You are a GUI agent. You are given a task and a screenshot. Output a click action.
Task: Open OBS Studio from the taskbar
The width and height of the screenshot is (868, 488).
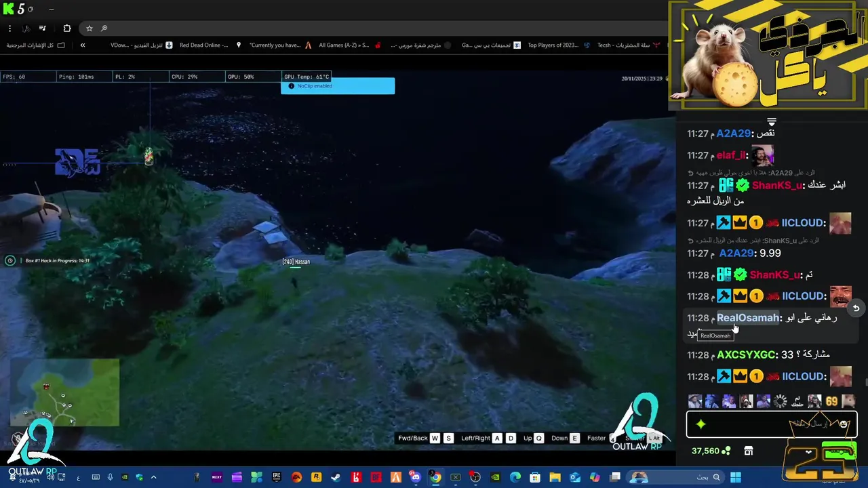475,478
